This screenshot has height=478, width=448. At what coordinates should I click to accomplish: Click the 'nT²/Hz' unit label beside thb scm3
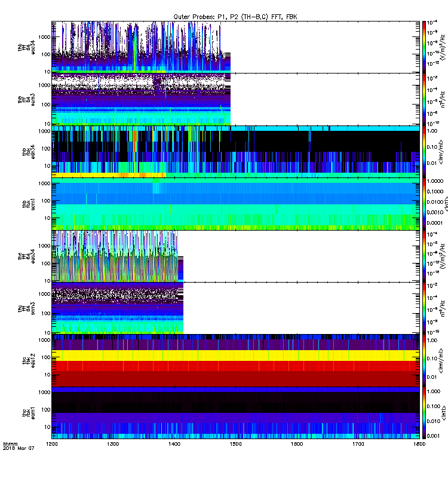click(x=443, y=99)
